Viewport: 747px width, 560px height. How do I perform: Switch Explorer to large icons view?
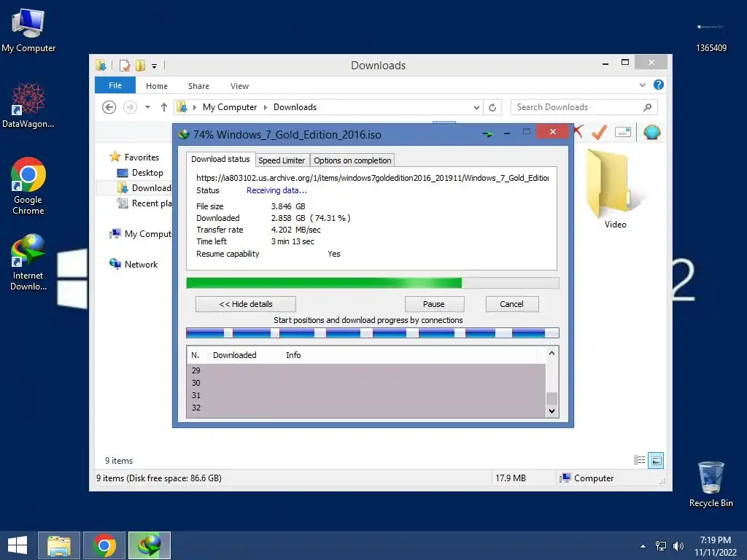[656, 460]
